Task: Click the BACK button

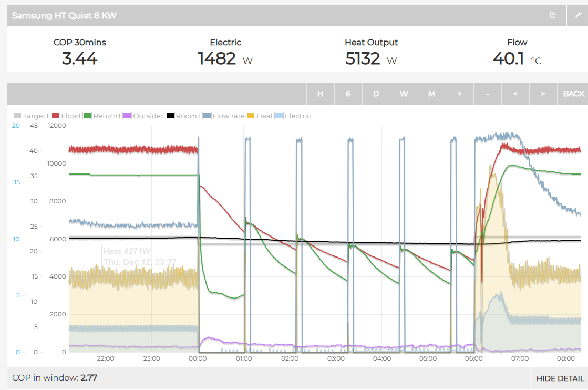Action: [573, 94]
